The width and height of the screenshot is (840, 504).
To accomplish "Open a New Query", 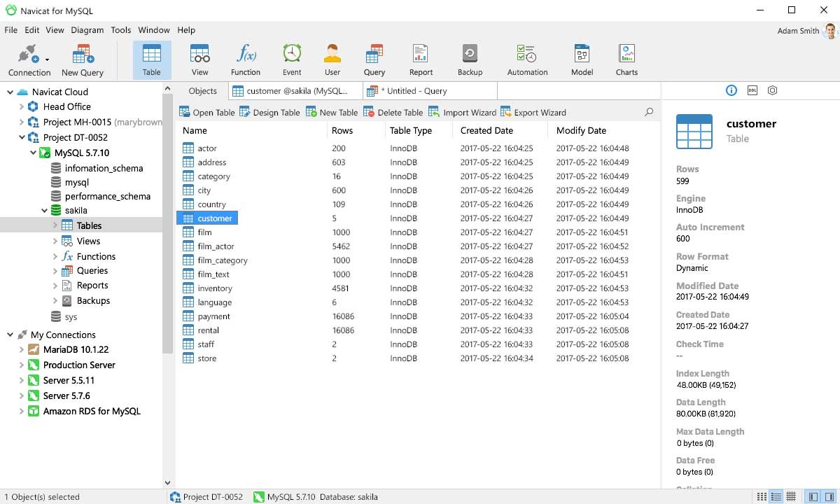I will (83, 57).
